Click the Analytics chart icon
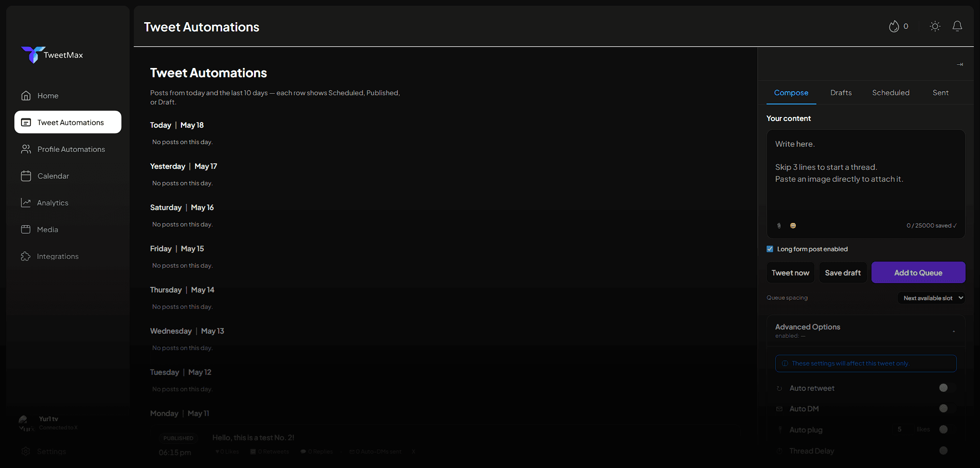Screen dimensions: 980x468 (26, 203)
